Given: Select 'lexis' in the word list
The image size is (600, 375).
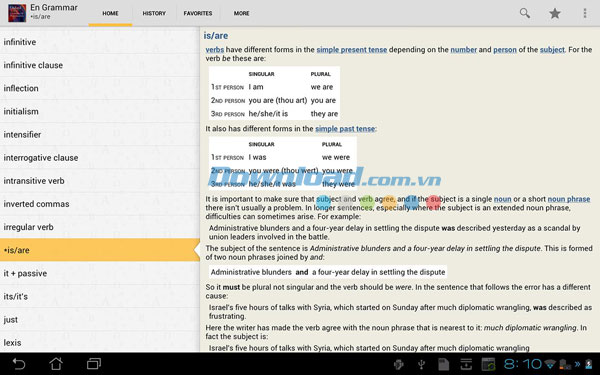Looking at the screenshot, I should [100, 342].
